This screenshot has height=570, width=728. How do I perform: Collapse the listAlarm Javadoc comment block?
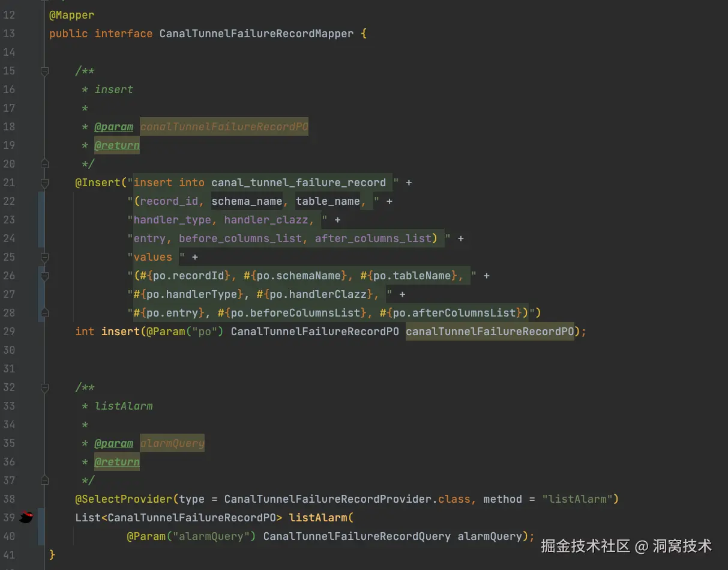44,387
